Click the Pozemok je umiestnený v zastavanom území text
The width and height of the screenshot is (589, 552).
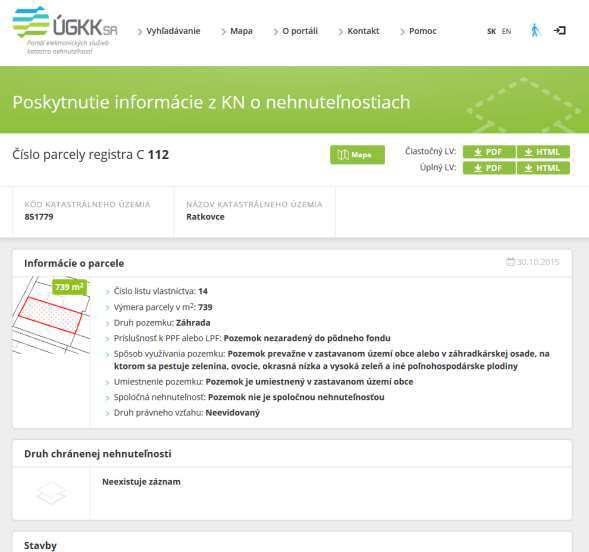tap(309, 382)
